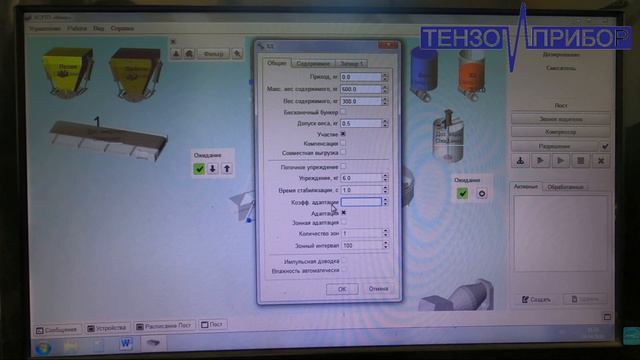Click the Фильтр button

213,53
